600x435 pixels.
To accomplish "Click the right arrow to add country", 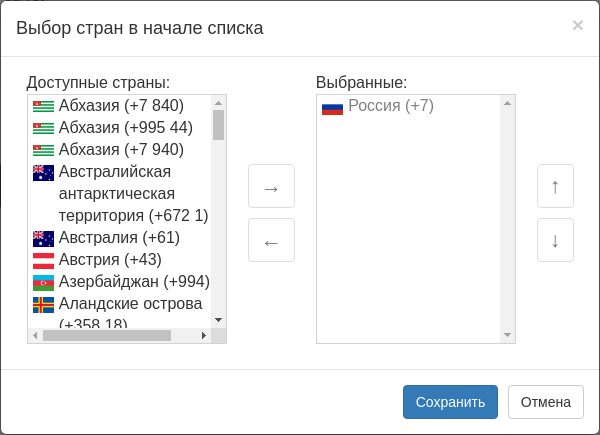I will [x=271, y=186].
